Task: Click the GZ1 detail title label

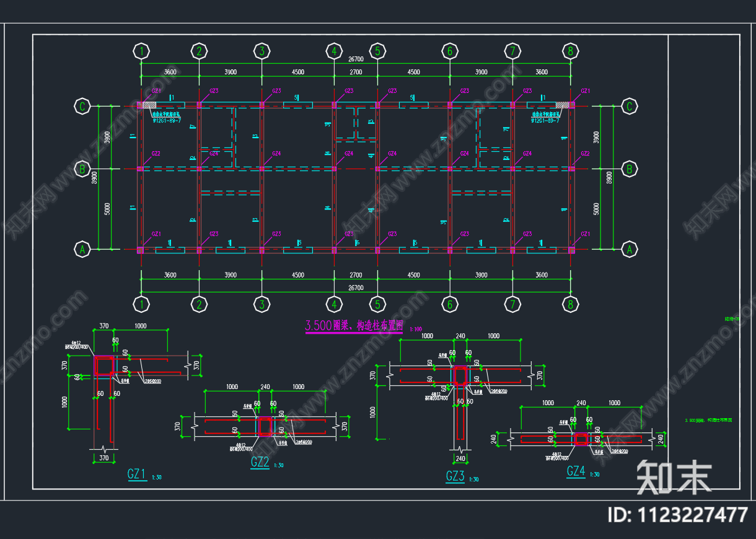Action: (136, 475)
